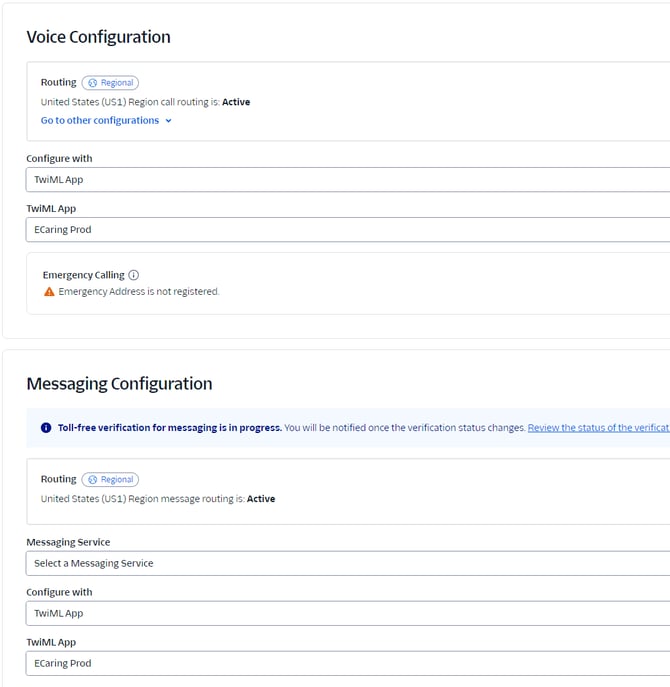Open Select a Messaging Service dropdown
Image resolution: width=670 pixels, height=687 pixels.
(x=347, y=564)
